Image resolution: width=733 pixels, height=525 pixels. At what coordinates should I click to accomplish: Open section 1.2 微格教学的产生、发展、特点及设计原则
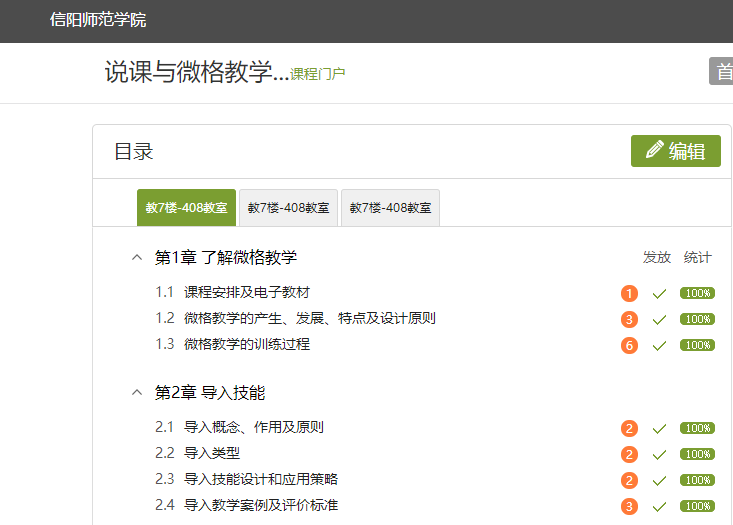[309, 319]
